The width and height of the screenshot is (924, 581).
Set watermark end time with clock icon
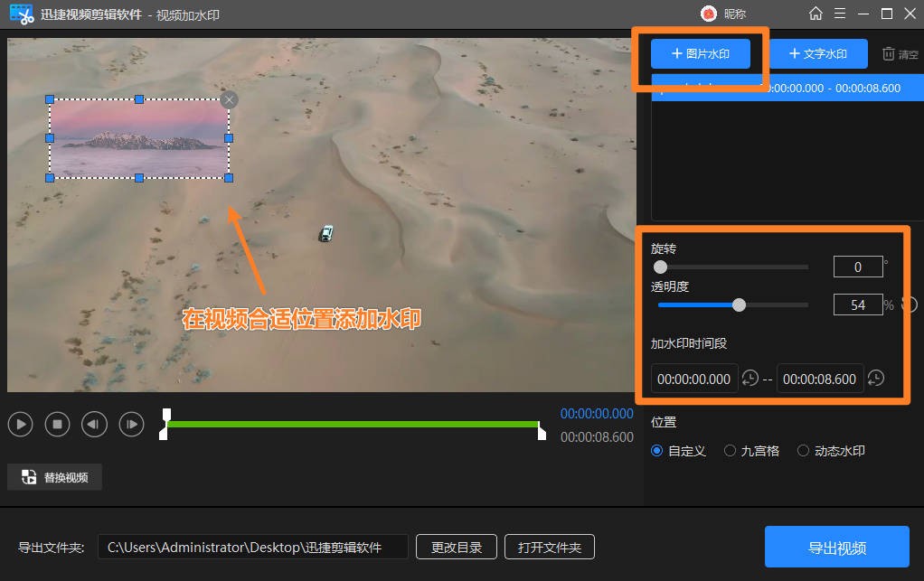(875, 379)
